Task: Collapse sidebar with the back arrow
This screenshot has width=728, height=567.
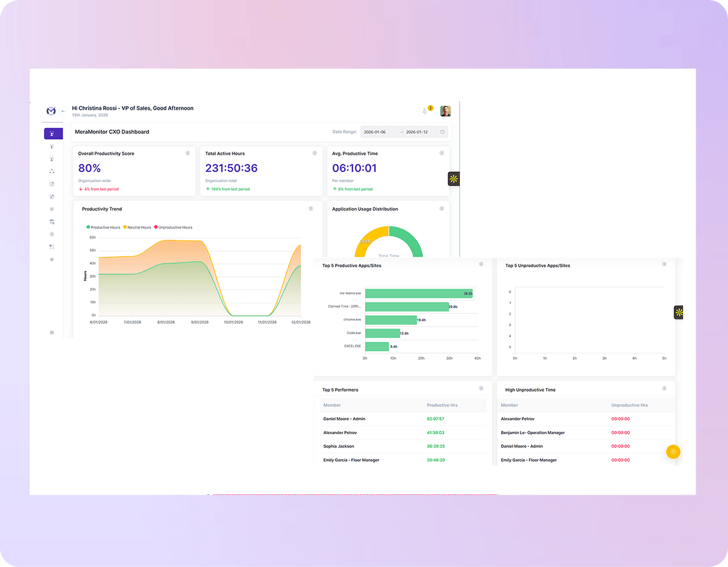Action: pos(64,111)
